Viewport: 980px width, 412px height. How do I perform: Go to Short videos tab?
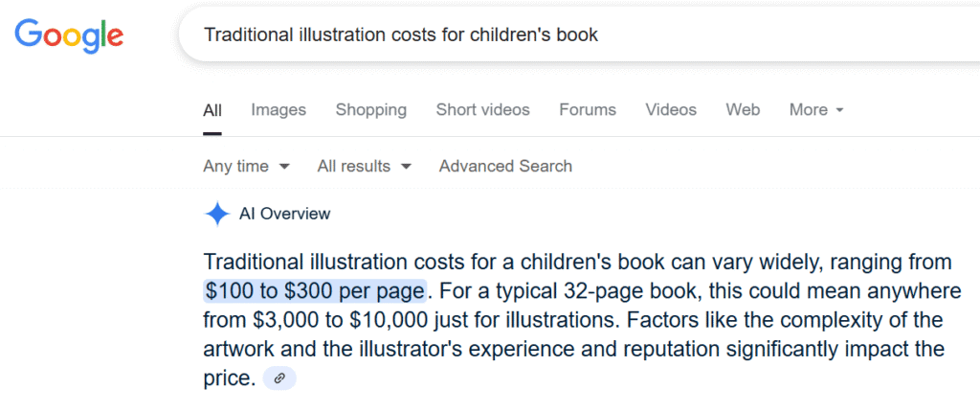[482, 110]
